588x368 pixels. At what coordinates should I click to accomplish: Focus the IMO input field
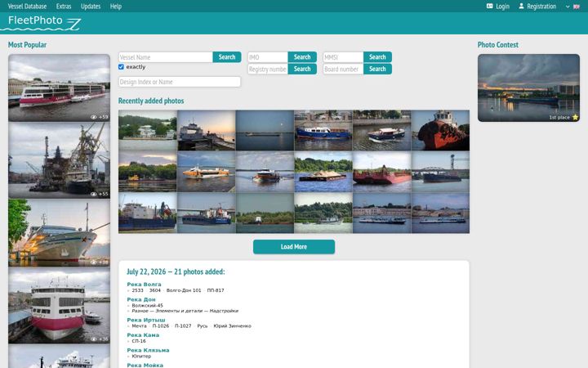pos(268,57)
